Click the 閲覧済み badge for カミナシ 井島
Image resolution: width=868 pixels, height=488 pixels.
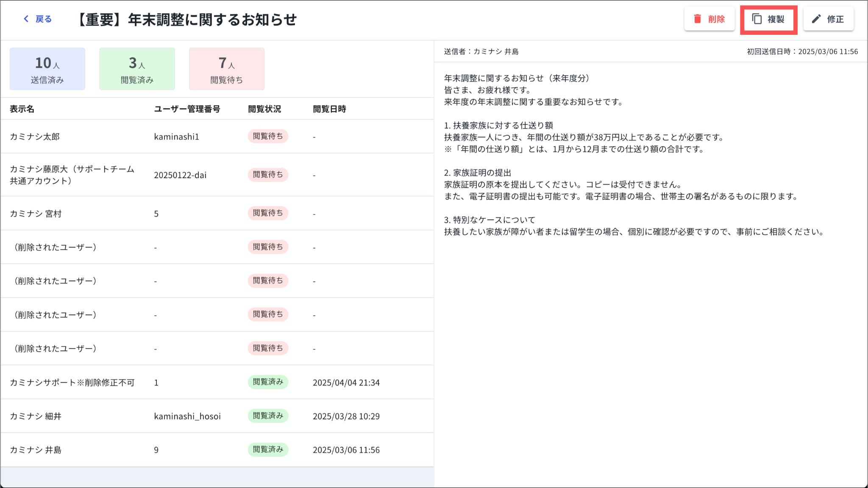pos(268,449)
